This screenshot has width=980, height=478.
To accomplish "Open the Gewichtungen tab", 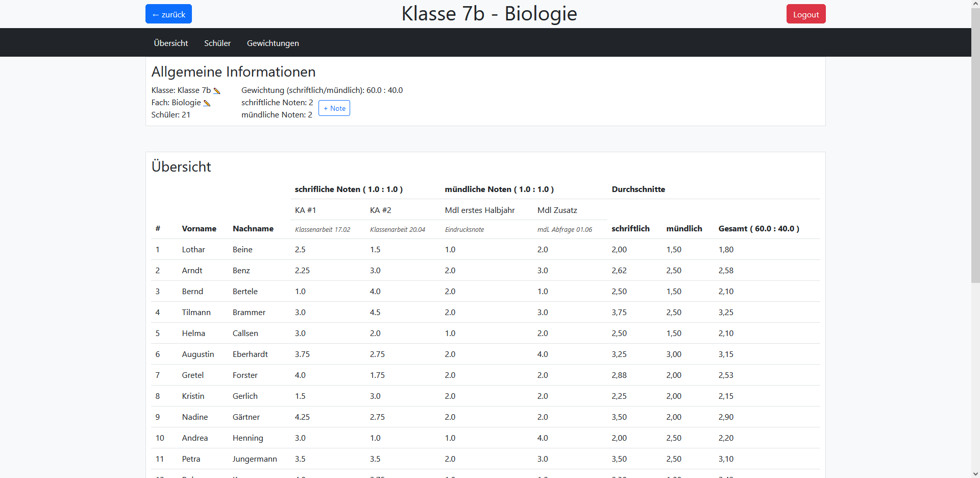I will (273, 43).
